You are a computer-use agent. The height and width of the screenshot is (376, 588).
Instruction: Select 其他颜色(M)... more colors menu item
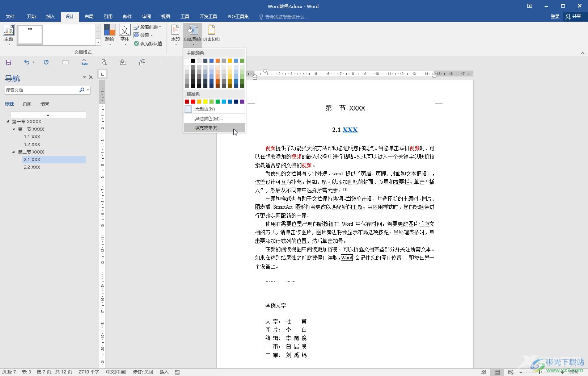click(215, 118)
